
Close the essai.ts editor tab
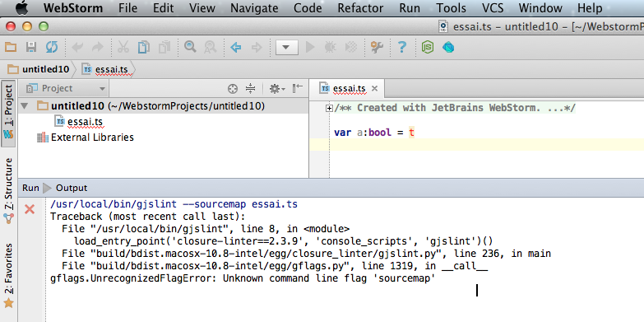374,88
